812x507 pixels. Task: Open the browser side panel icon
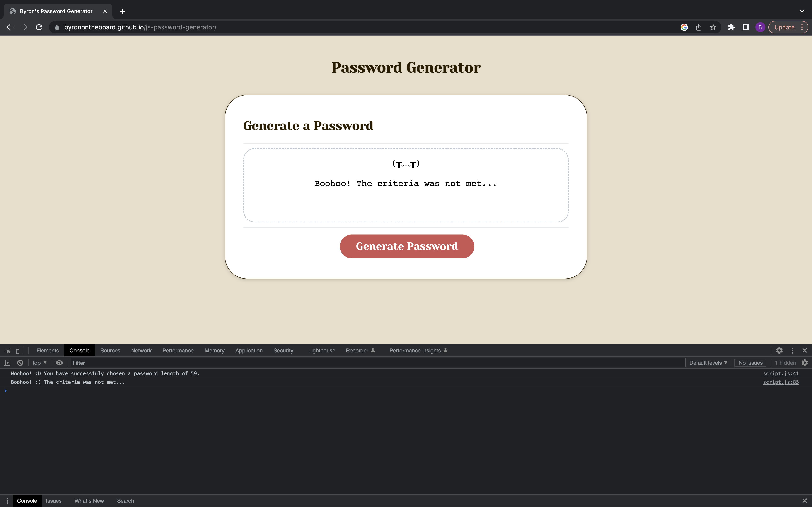pyautogui.click(x=746, y=27)
